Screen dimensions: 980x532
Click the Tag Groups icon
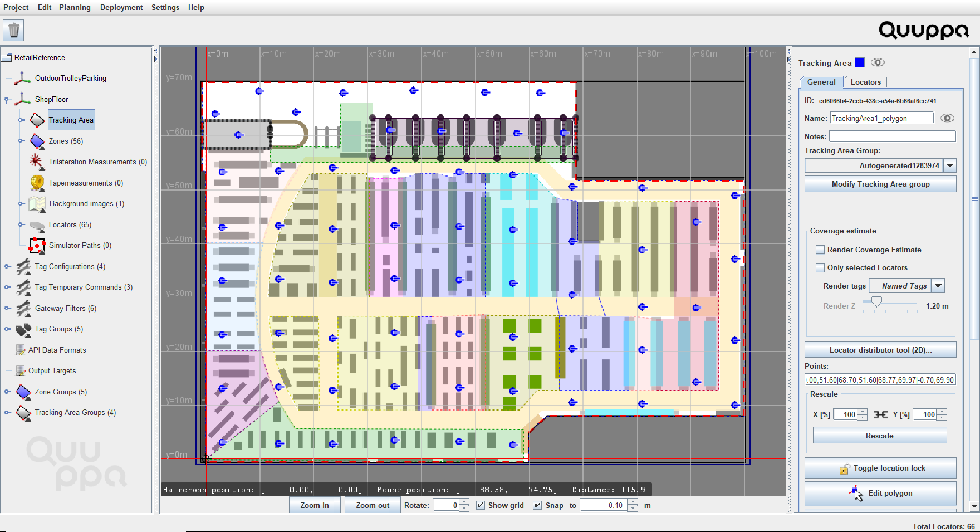coord(23,329)
